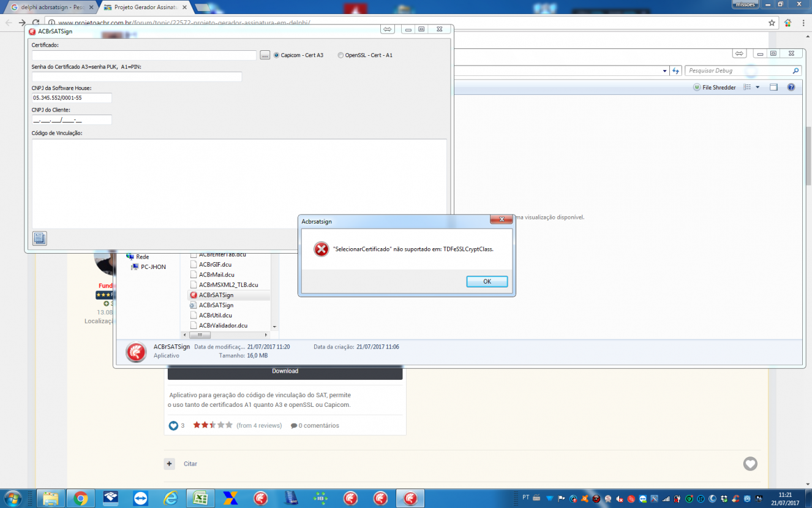This screenshot has height=508, width=812.
Task: Select file ACBrGIF.dcu
Action: point(211,265)
